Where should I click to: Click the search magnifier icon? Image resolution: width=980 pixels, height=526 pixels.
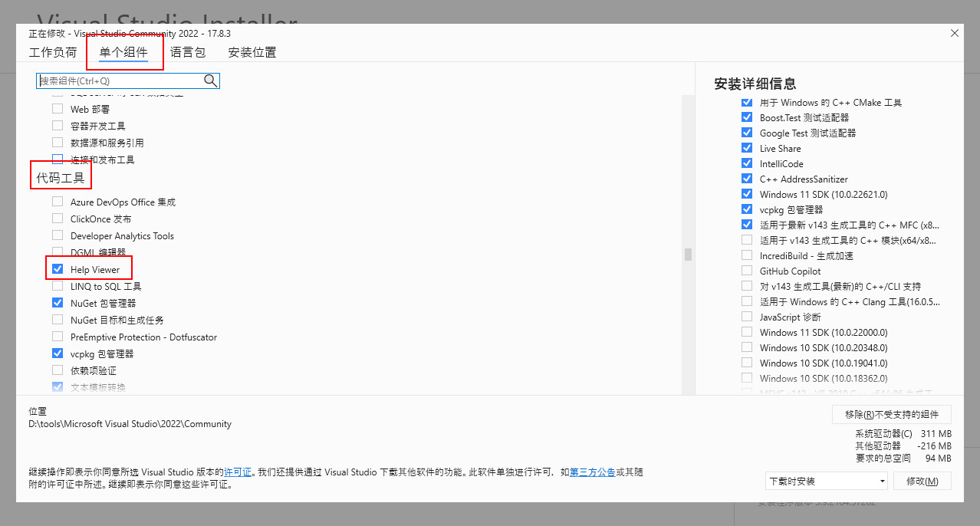point(210,81)
